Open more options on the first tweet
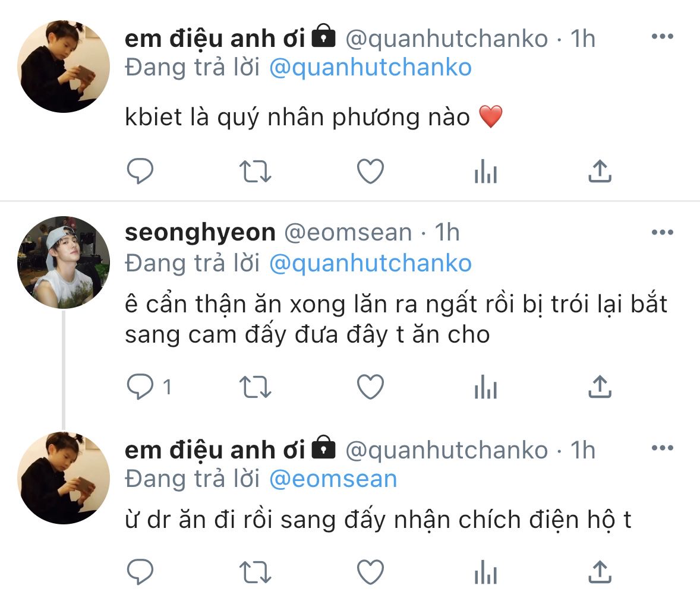This screenshot has width=700, height=598. [662, 37]
